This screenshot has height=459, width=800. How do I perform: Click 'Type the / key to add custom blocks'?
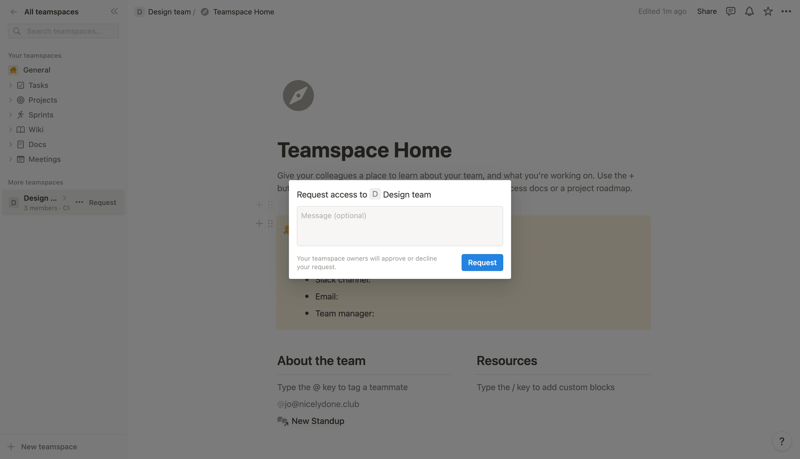coord(545,387)
